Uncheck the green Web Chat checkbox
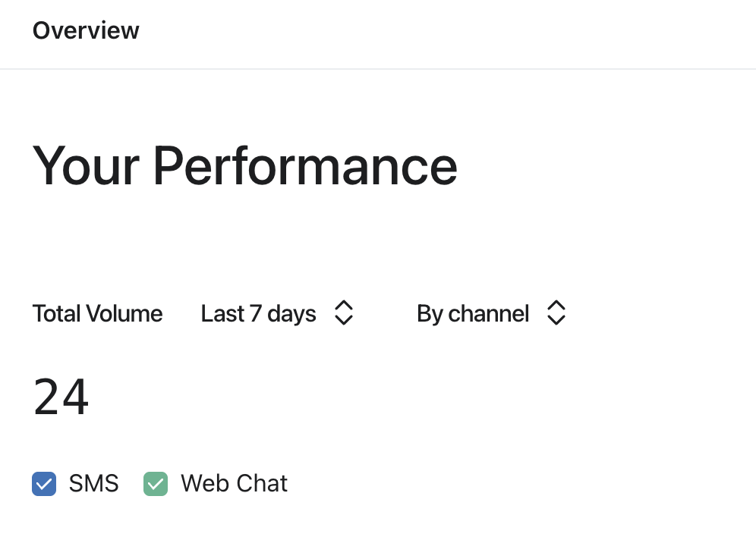Image resolution: width=756 pixels, height=537 pixels. click(x=156, y=484)
